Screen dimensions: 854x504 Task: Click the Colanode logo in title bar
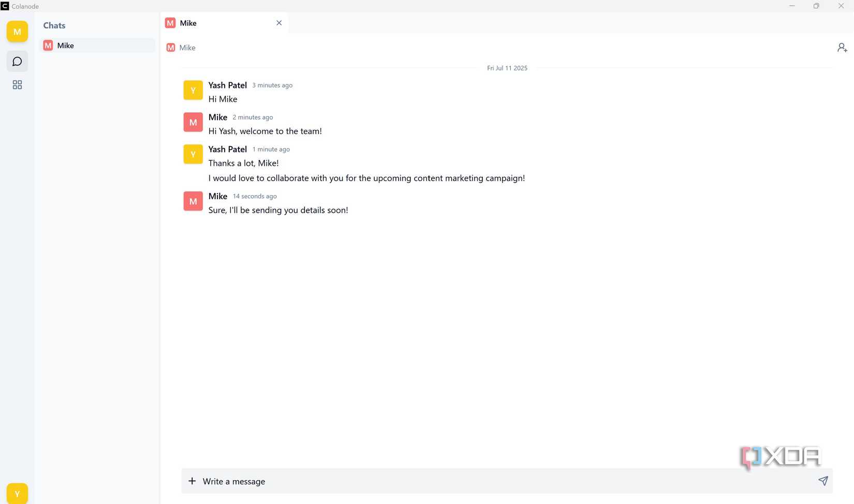pyautogui.click(x=6, y=6)
